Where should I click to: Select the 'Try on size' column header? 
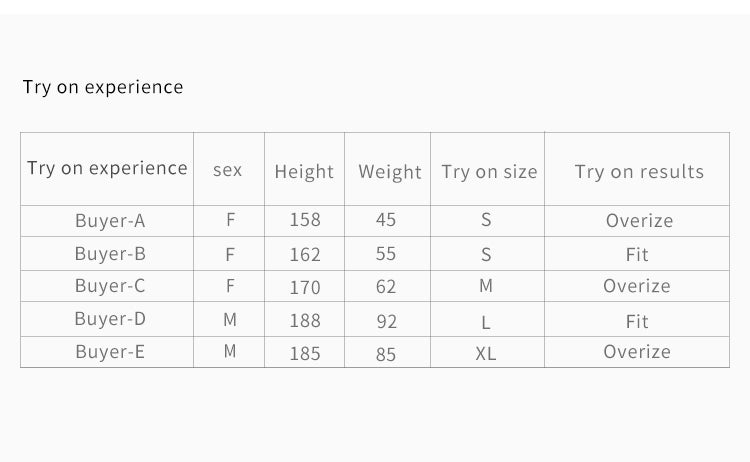tap(489, 172)
